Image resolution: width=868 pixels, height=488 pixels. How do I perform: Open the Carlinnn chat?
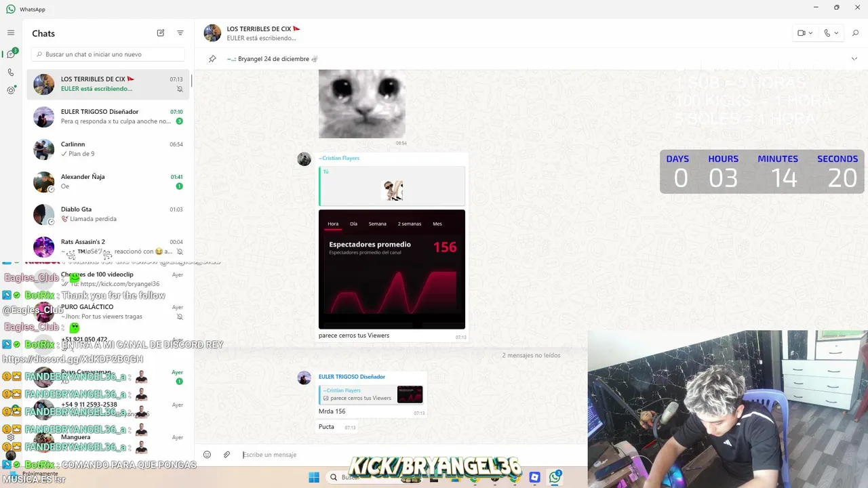tap(108, 149)
